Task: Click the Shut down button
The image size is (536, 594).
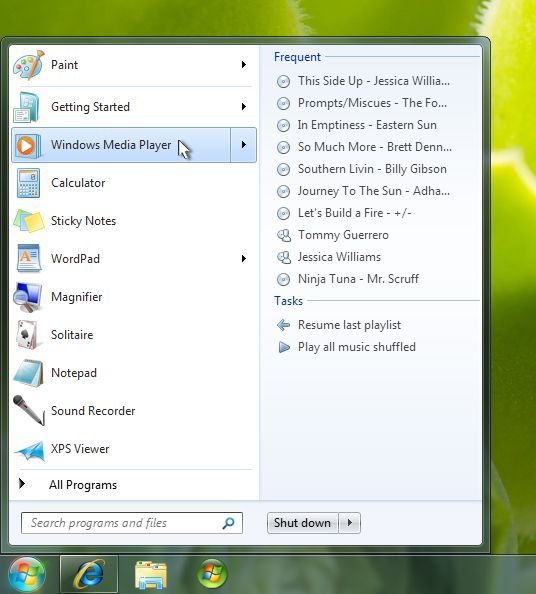Action: click(302, 523)
